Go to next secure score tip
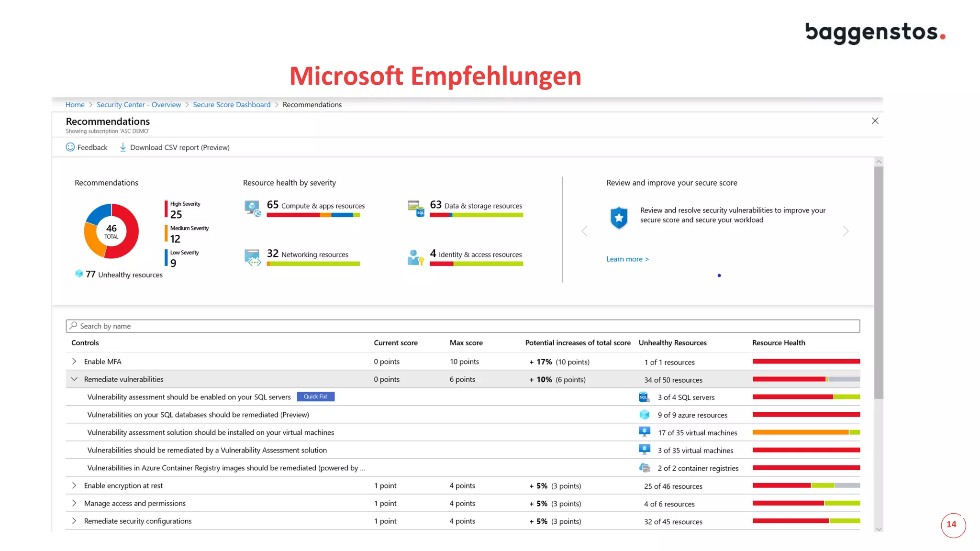The image size is (980, 551). (x=846, y=231)
